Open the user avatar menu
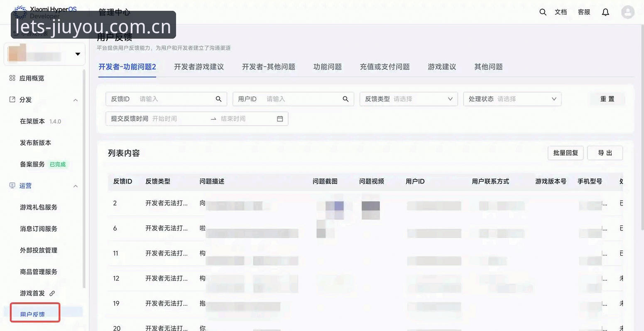Screen dimensions: 644x331 coord(628,12)
